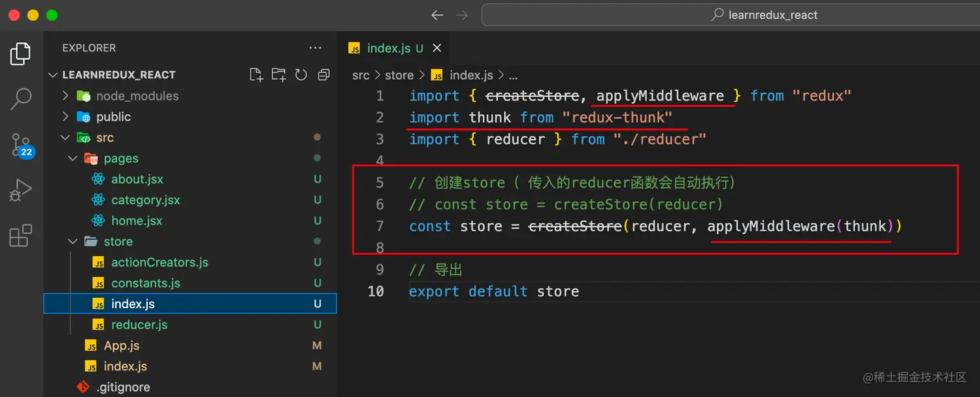Click the // 导出 comment on line 9
This screenshot has width=980, height=397.
[x=436, y=270]
